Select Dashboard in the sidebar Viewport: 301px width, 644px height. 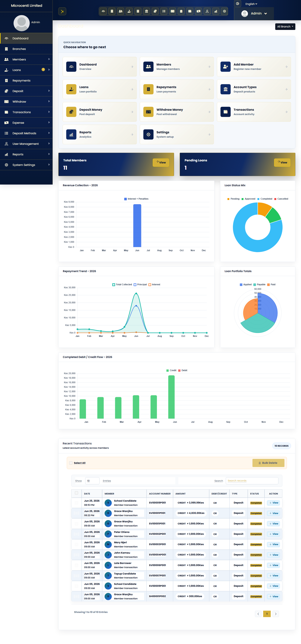click(x=26, y=38)
